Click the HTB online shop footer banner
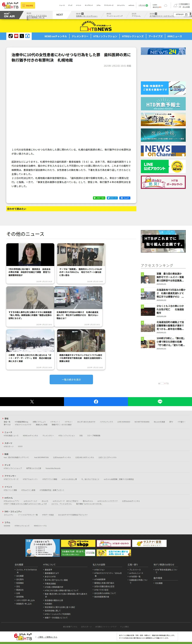The width and height of the screenshot is (192, 644). point(78,543)
